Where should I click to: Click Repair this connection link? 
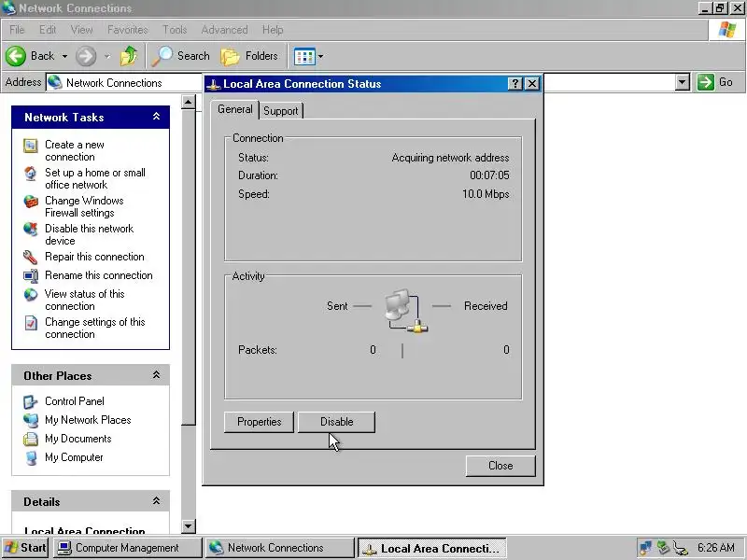click(94, 258)
